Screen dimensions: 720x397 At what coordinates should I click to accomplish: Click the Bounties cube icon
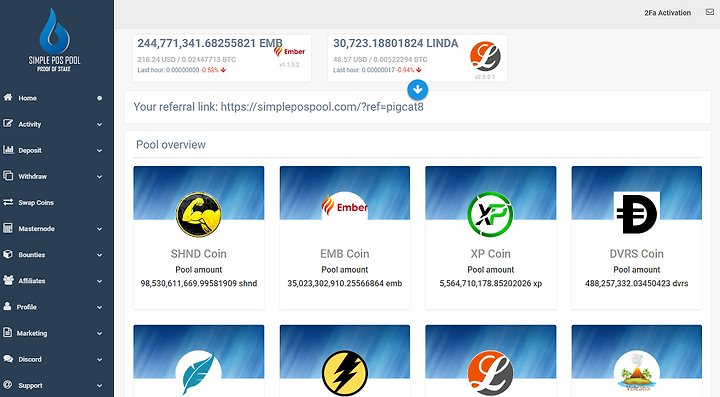[8, 254]
